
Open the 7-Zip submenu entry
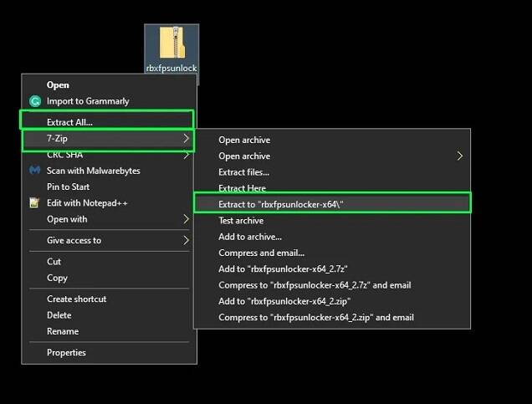108,138
